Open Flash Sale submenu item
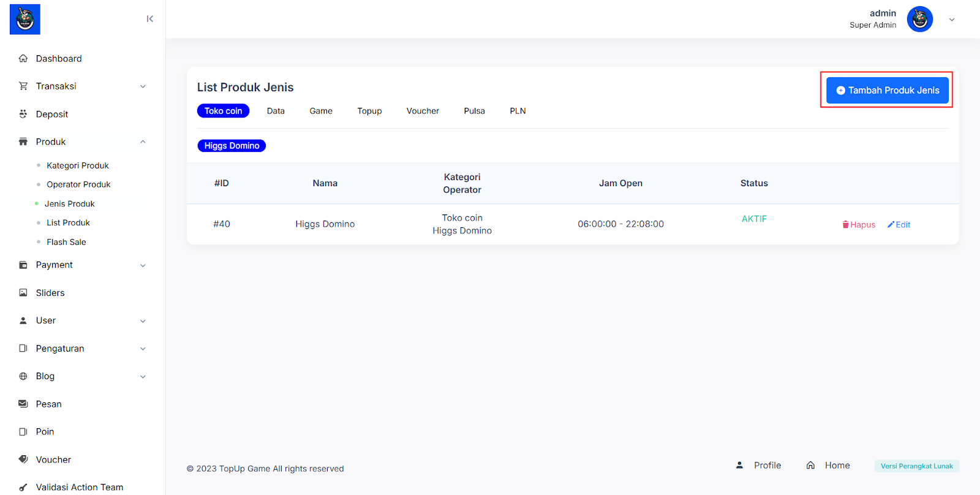980x495 pixels. coord(66,242)
